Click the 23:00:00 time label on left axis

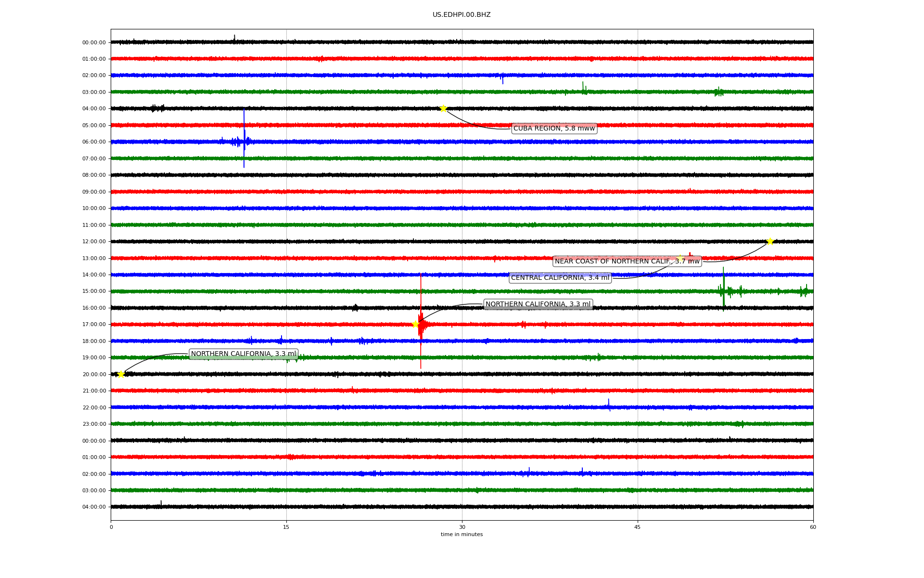(x=94, y=424)
